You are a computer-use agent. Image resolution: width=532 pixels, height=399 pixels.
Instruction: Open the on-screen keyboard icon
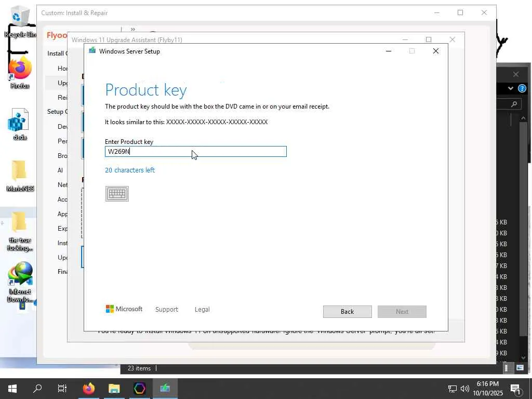[x=117, y=194]
